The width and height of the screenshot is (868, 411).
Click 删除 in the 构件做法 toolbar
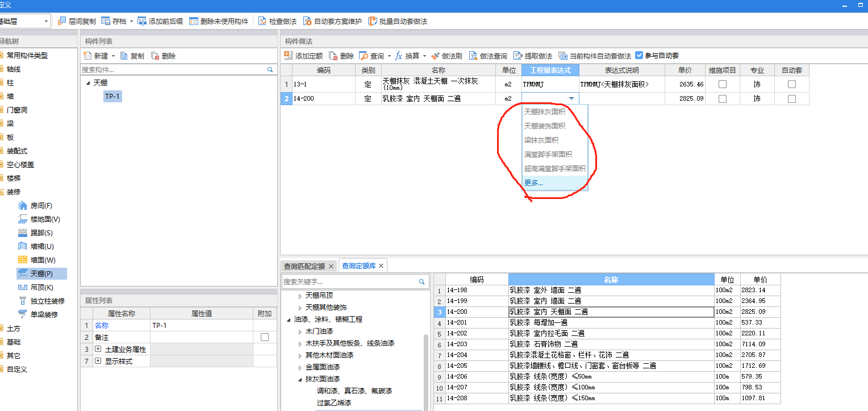341,56
